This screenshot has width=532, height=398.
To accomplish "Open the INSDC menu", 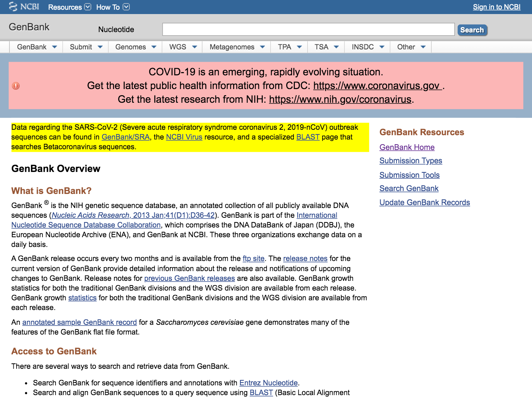I will point(367,47).
